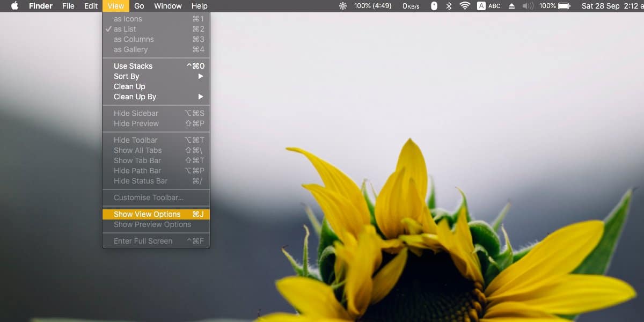Switch view to as Icons
Viewport: 644px width, 322px height.
coord(128,18)
